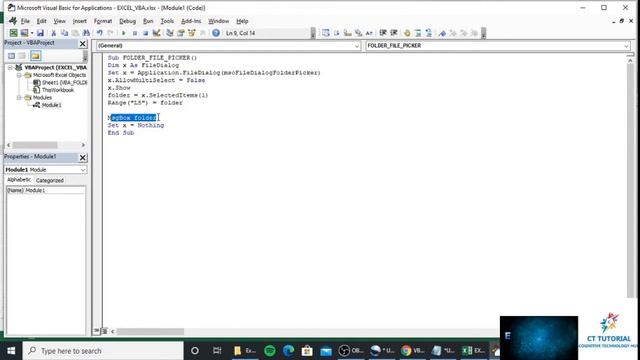Comment the selected block using Comment Block icon
This screenshot has width=640, height=360.
pos(418,33)
